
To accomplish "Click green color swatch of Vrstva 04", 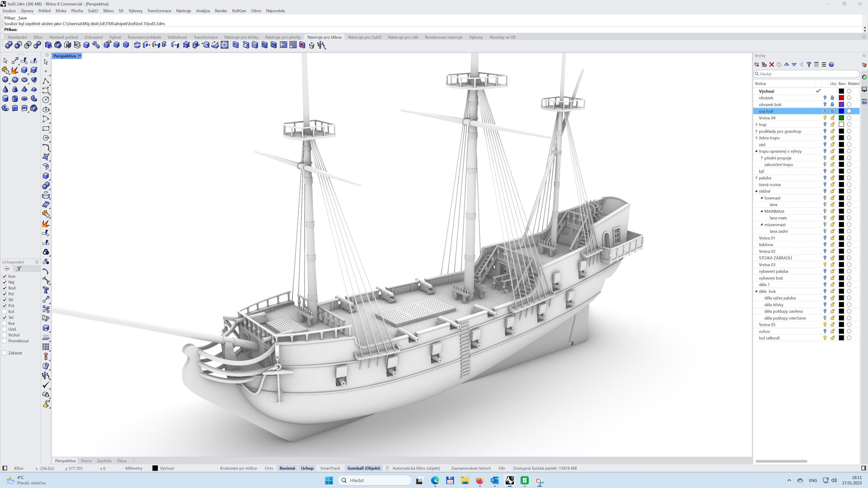I will (x=841, y=118).
